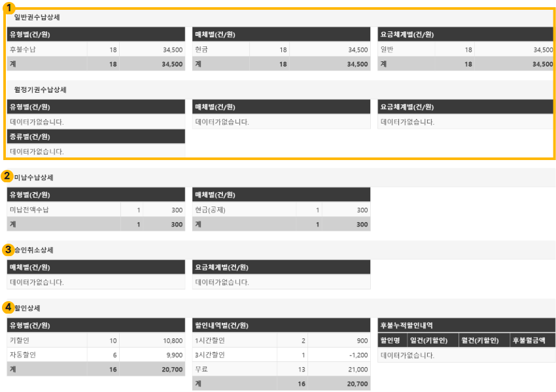556x392 pixels.
Task: Select the 미납수납상세 section heading
Action: point(33,178)
